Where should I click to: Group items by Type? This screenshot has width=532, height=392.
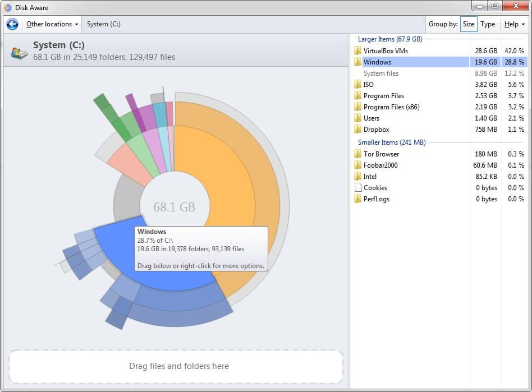488,24
